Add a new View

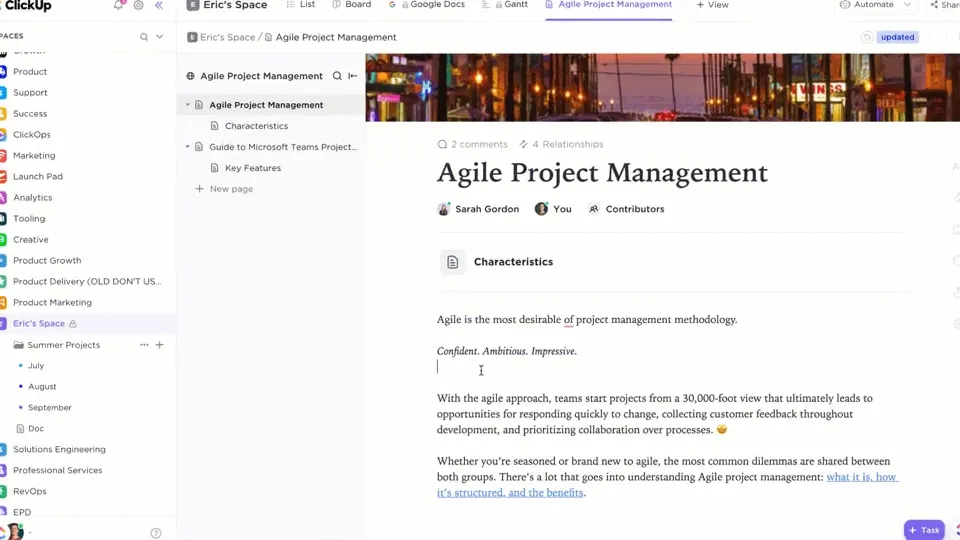(713, 5)
